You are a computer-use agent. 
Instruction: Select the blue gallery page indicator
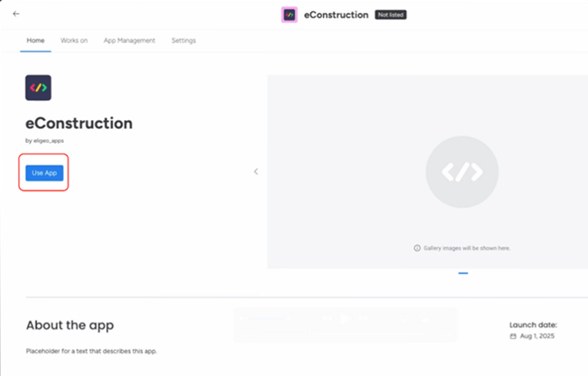[463, 273]
